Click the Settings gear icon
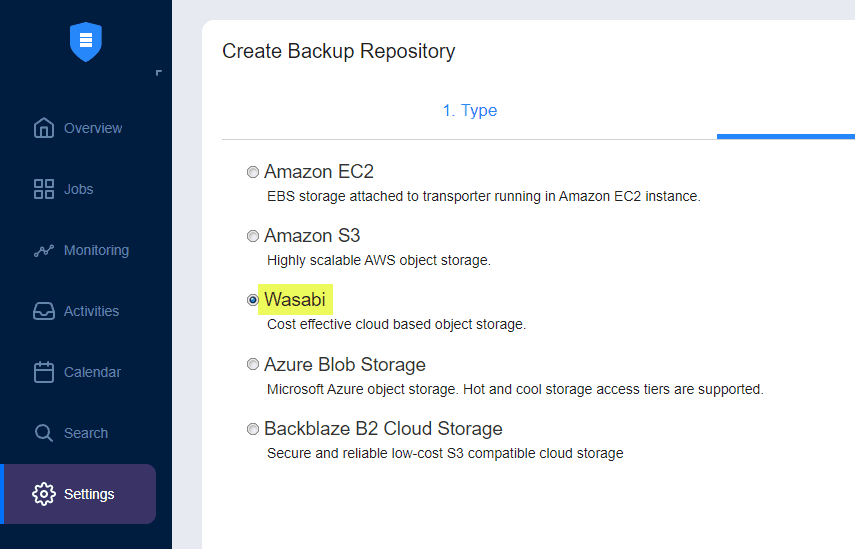Image resolution: width=855 pixels, height=549 pixels. pos(44,494)
